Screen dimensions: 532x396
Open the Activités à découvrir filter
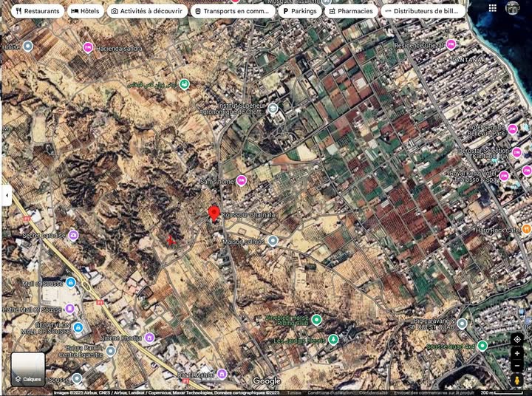click(147, 11)
